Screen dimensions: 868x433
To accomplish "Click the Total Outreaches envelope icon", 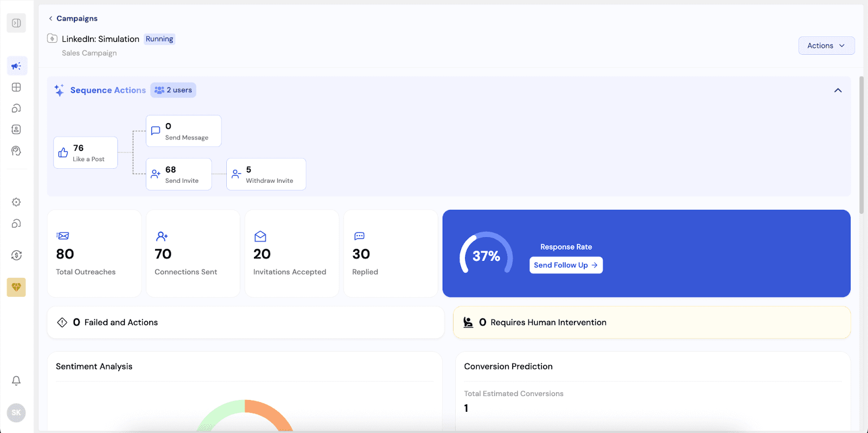I will coord(63,236).
